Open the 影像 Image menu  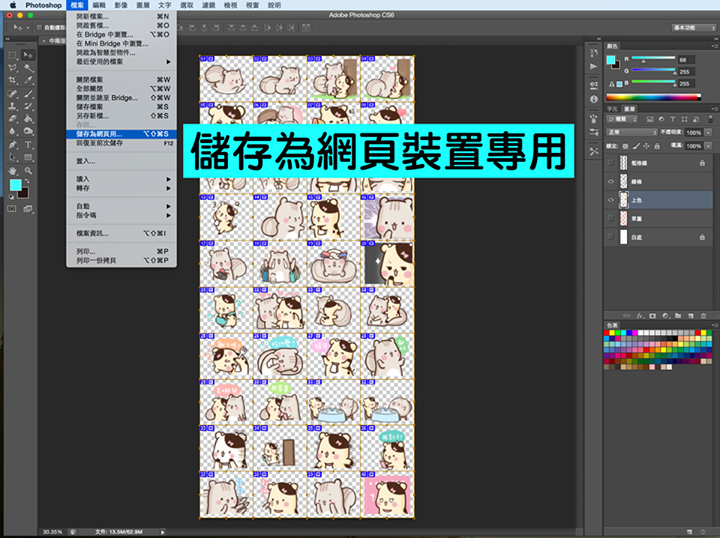[121, 5]
